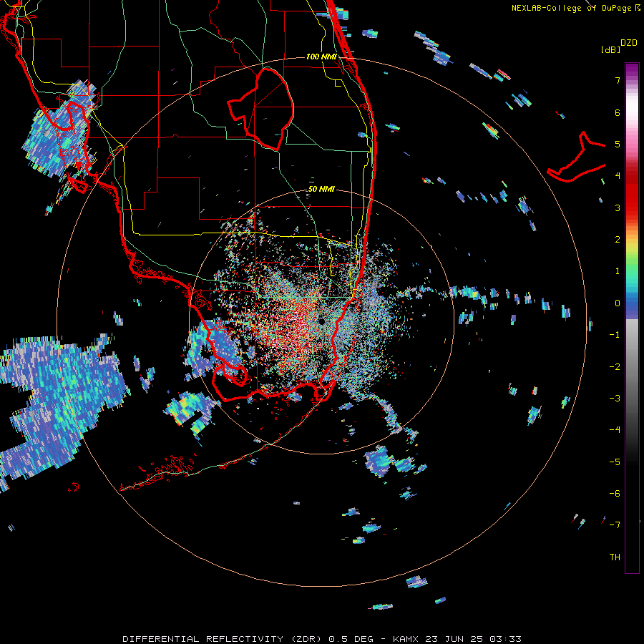Click the -6 value on color scale

point(615,494)
